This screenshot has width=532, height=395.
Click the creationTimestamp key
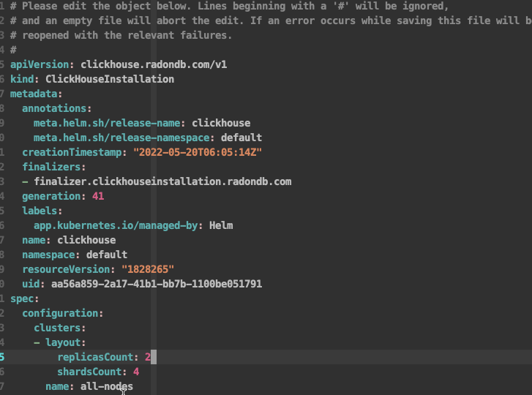pyautogui.click(x=72, y=152)
